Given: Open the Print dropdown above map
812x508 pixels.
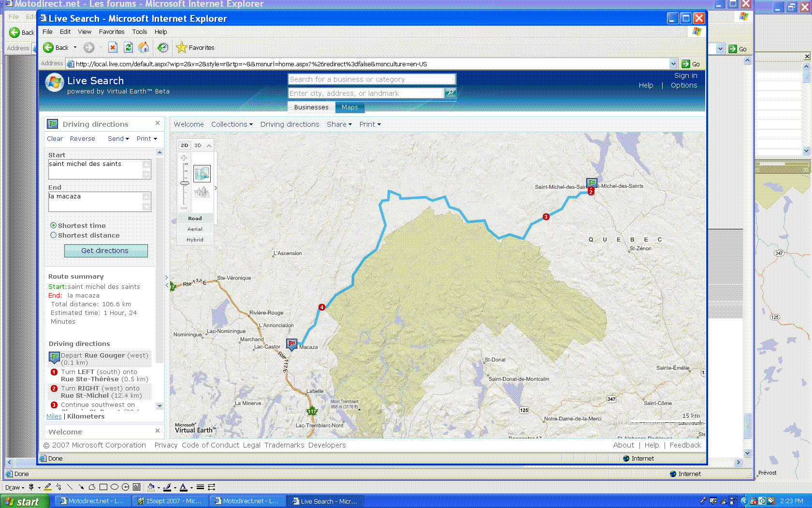Looking at the screenshot, I should [370, 124].
